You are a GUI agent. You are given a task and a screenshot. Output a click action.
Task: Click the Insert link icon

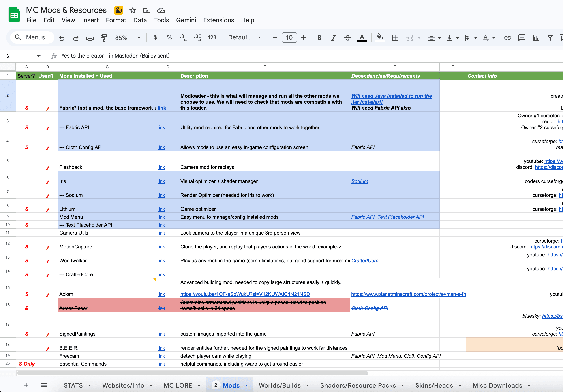tap(508, 38)
